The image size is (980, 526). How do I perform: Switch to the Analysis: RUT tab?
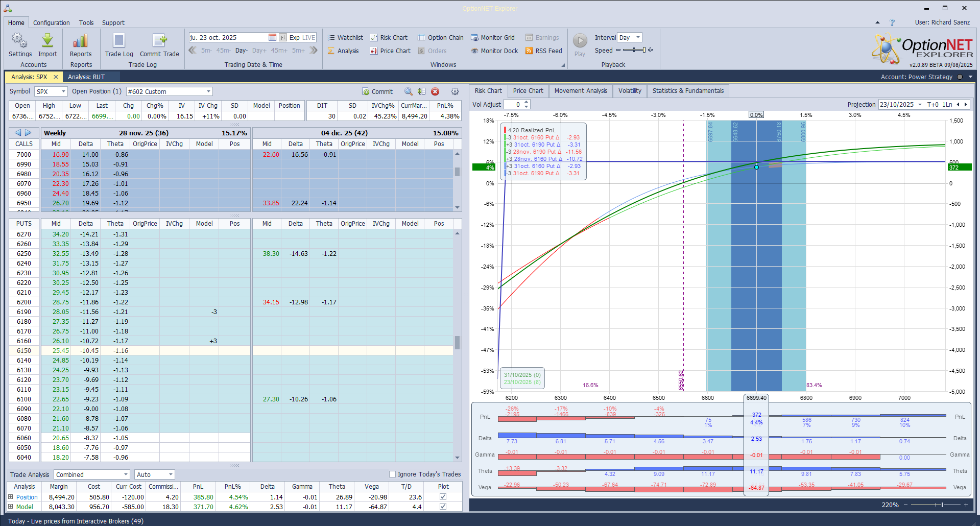tap(86, 77)
